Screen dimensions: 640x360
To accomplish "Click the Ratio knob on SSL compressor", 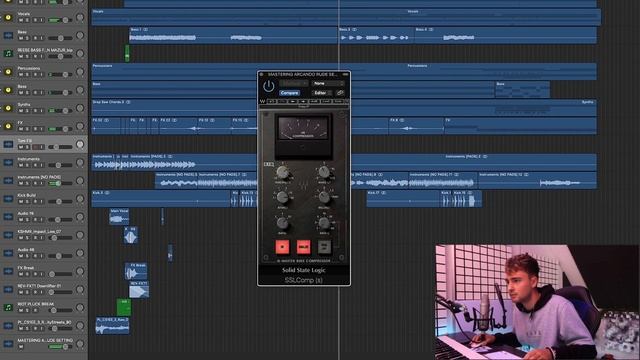I will [282, 223].
